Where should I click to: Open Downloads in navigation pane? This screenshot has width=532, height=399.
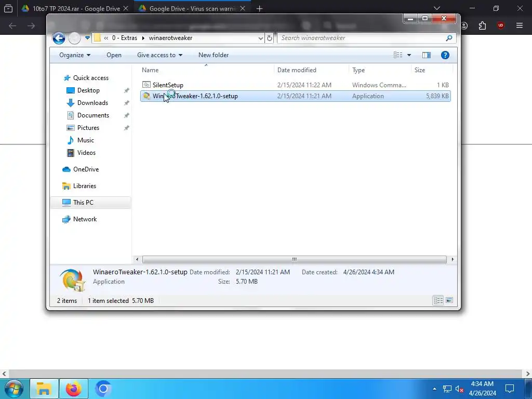click(x=88, y=103)
